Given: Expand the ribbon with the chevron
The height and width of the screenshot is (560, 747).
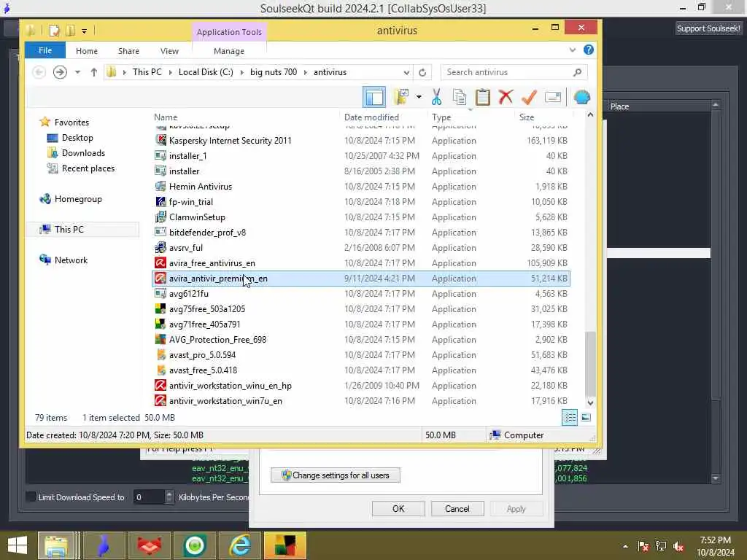Looking at the screenshot, I should pos(572,50).
